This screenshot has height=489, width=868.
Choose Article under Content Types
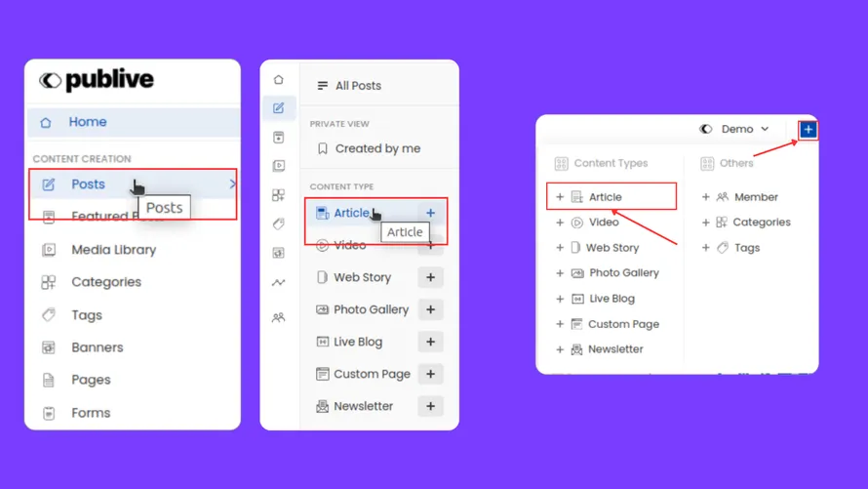click(x=605, y=197)
